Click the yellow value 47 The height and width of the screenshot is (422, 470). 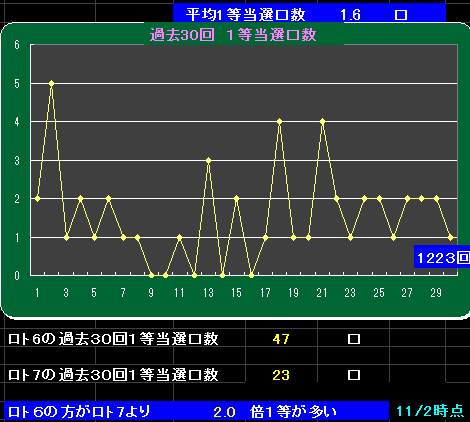coord(281,339)
